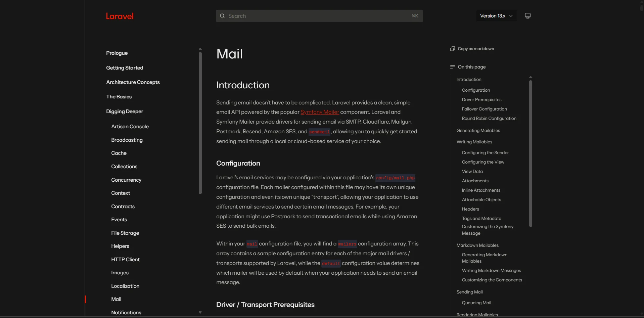This screenshot has width=644, height=318.
Task: Open the Events page
Action: tap(119, 220)
